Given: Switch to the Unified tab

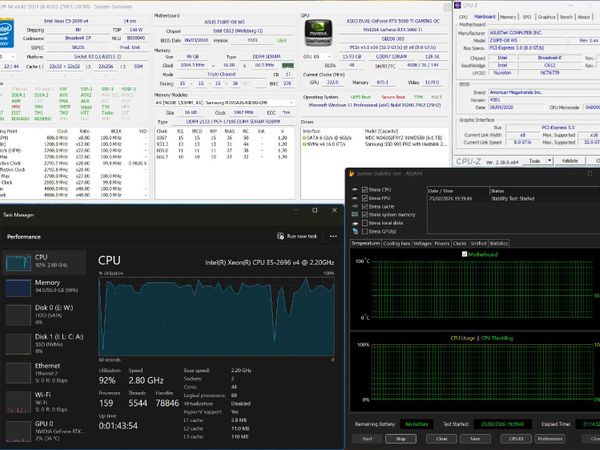Looking at the screenshot, I should [x=478, y=243].
